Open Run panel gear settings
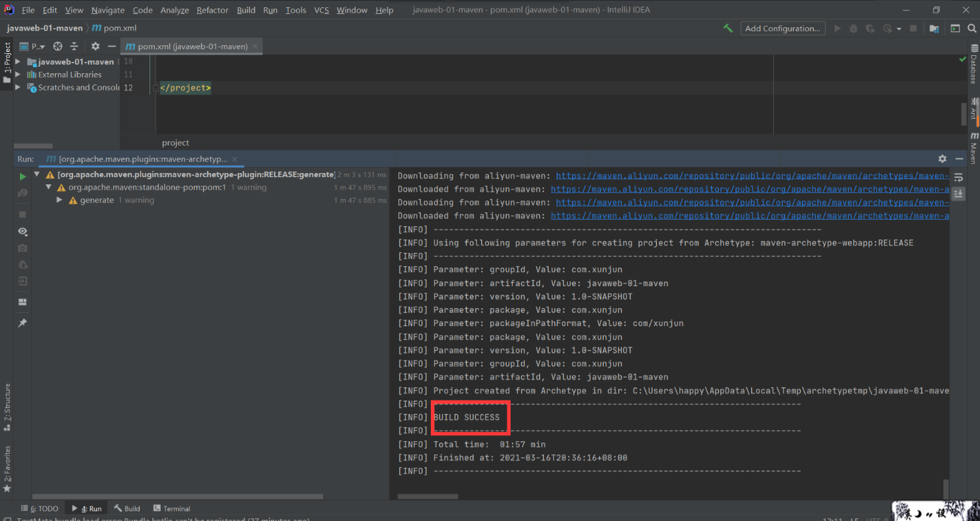Screen dimensions: 980x521 (942, 159)
